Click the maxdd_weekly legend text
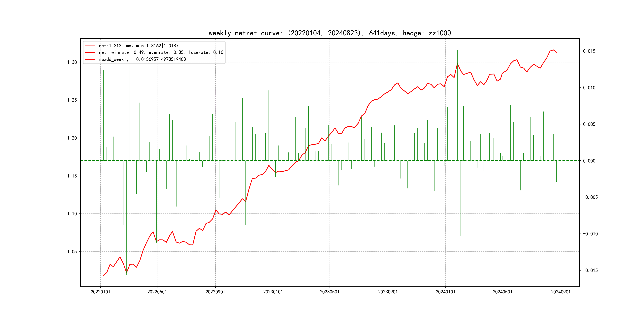Screen dimensions: 644x322 click(x=142, y=59)
